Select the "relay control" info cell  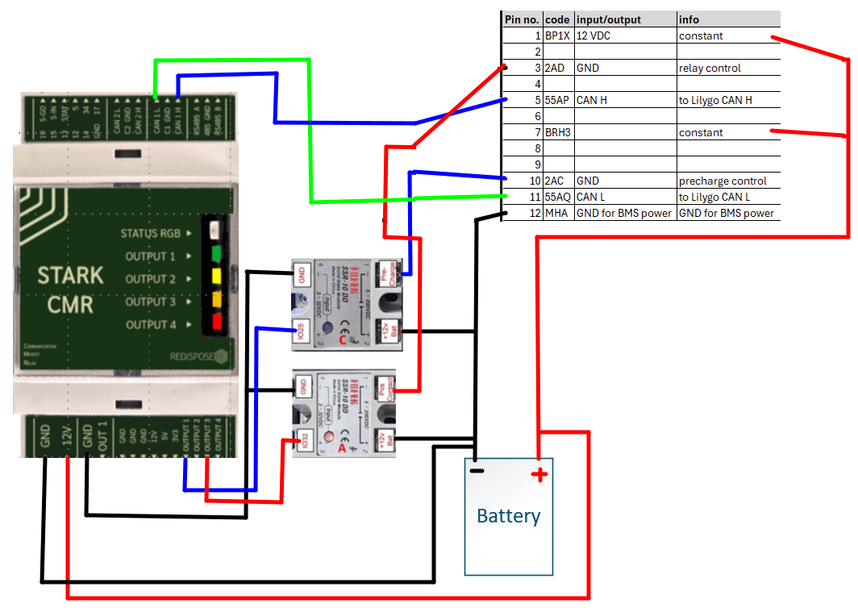710,68
